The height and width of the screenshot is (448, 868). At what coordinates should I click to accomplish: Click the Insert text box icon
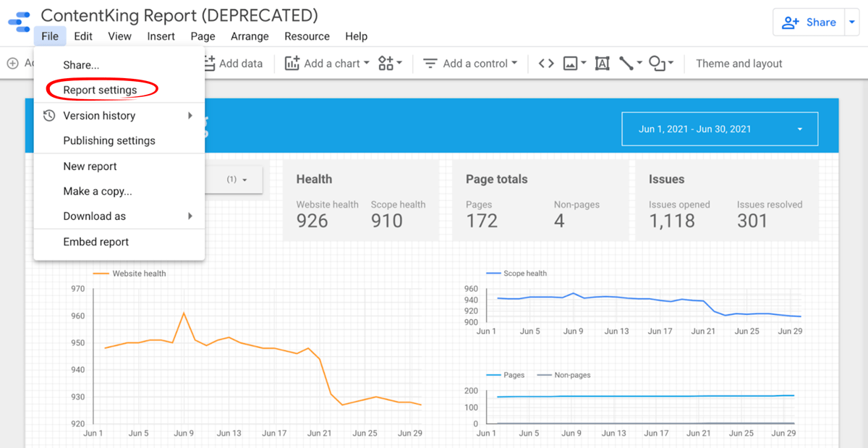click(602, 64)
